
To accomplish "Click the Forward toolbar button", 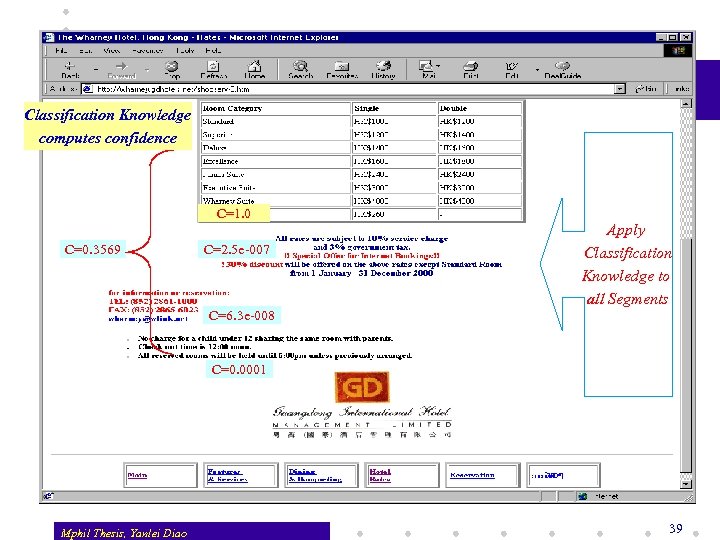I will [121, 70].
